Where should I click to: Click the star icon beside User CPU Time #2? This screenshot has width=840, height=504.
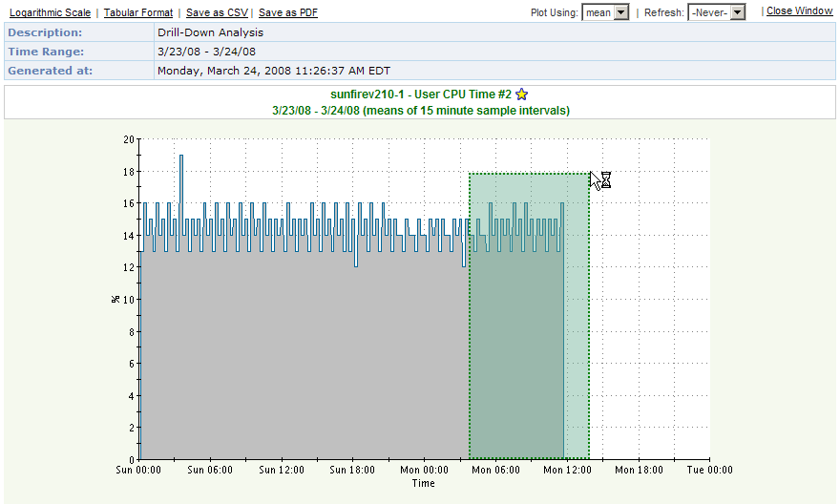click(521, 94)
